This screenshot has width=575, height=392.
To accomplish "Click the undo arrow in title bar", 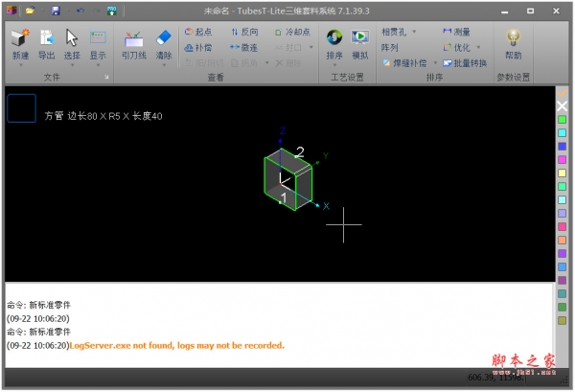I will pos(80,11).
